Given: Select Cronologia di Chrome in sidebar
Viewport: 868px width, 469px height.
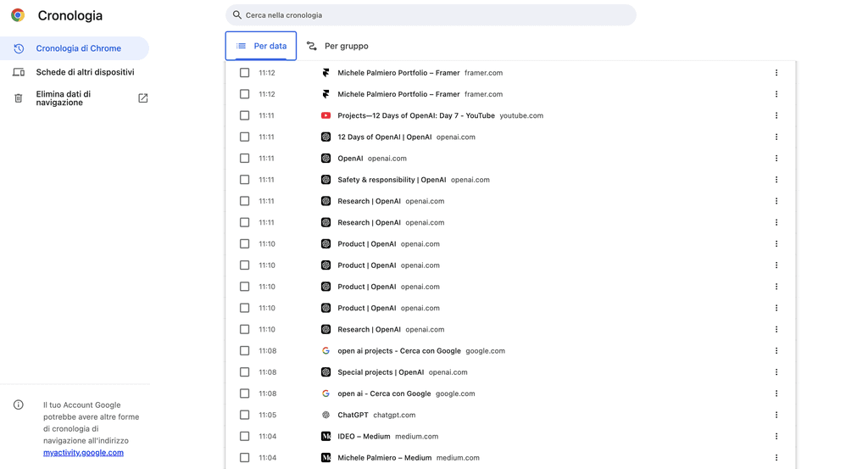Looking at the screenshot, I should (x=75, y=48).
